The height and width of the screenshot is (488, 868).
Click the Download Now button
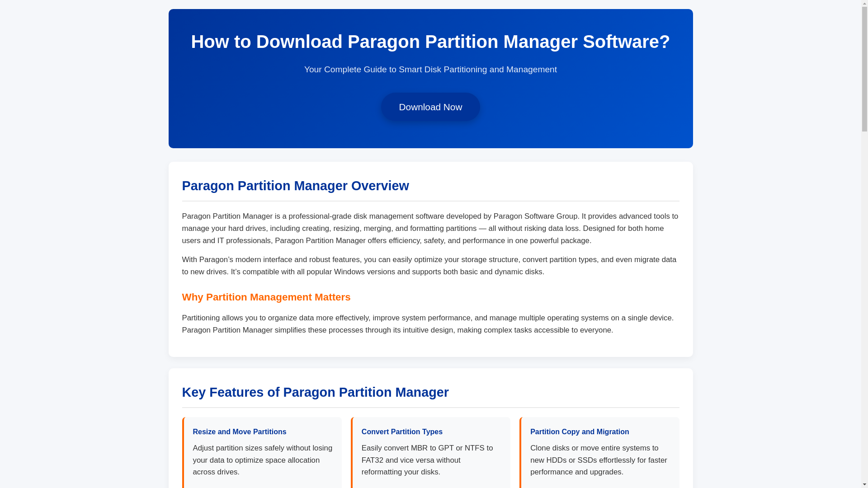point(430,107)
